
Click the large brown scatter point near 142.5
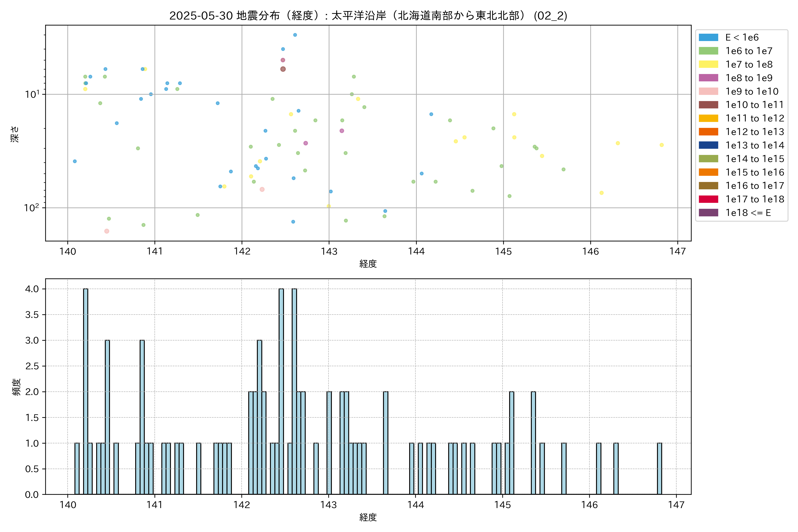(x=283, y=69)
